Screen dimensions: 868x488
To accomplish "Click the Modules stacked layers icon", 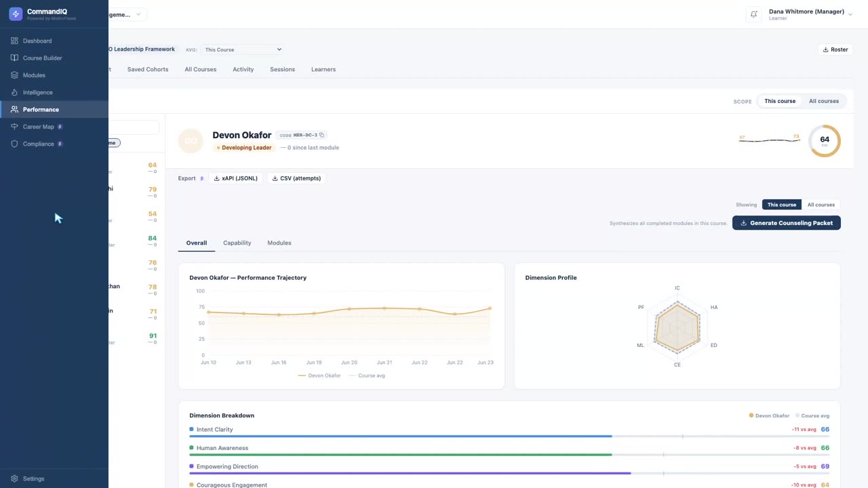I will (x=15, y=75).
